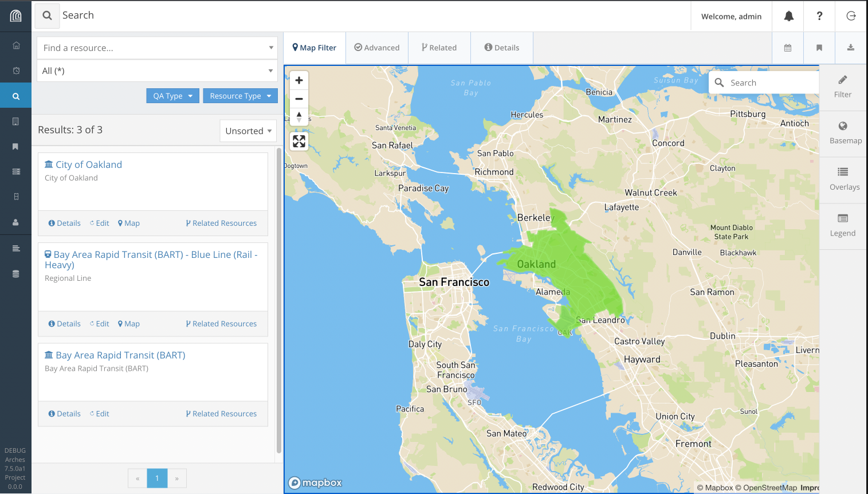The height and width of the screenshot is (494, 868).
Task: Expand the QA Type dropdown
Action: 173,96
